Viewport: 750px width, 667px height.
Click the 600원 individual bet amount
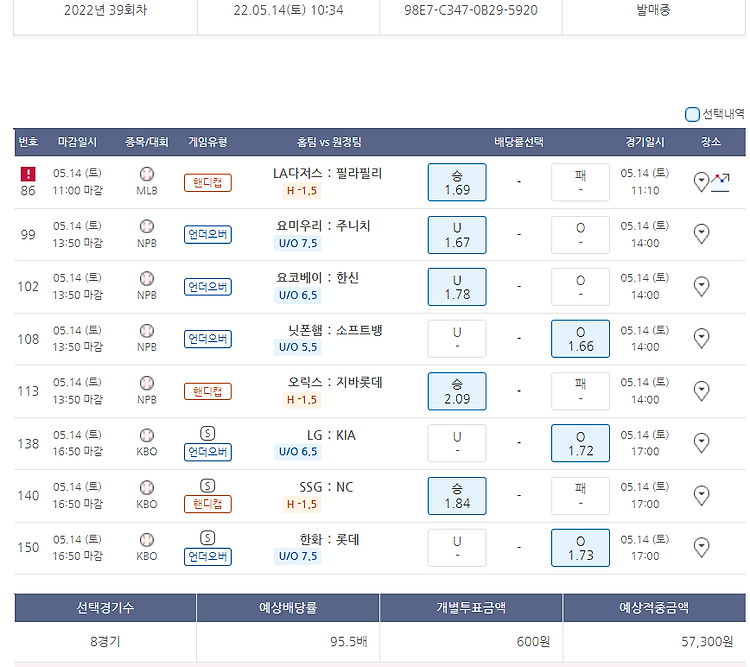[533, 641]
